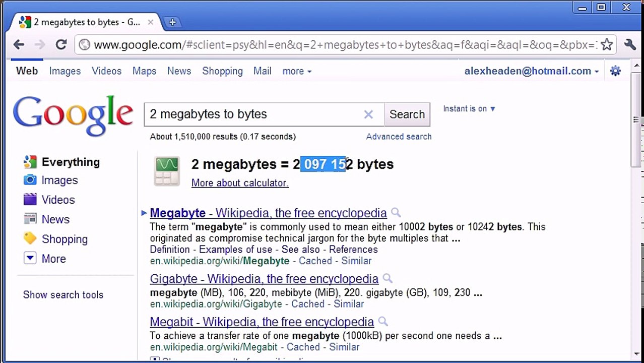The height and width of the screenshot is (363, 644).
Task: Open the alexheaden@hotmail.com account dropdown
Action: click(532, 71)
